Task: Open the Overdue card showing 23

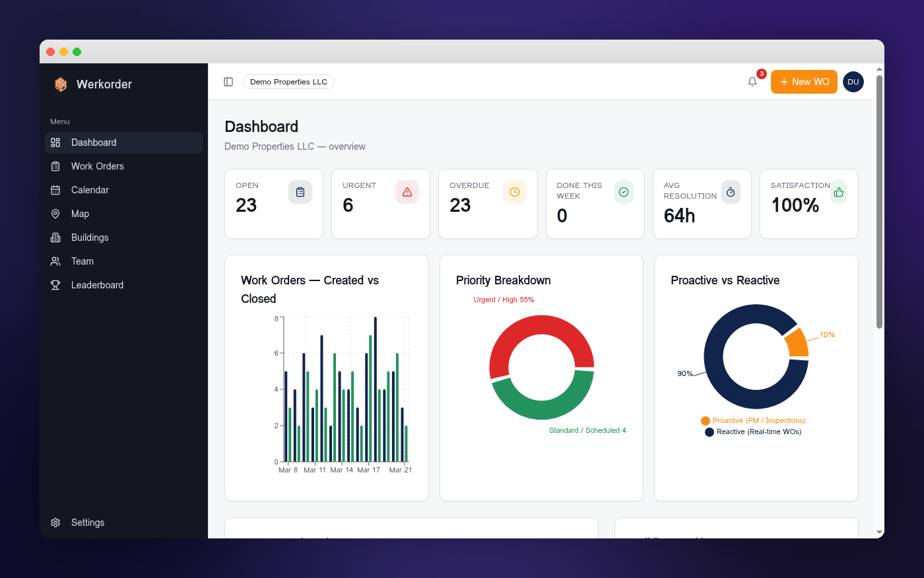Action: point(488,204)
